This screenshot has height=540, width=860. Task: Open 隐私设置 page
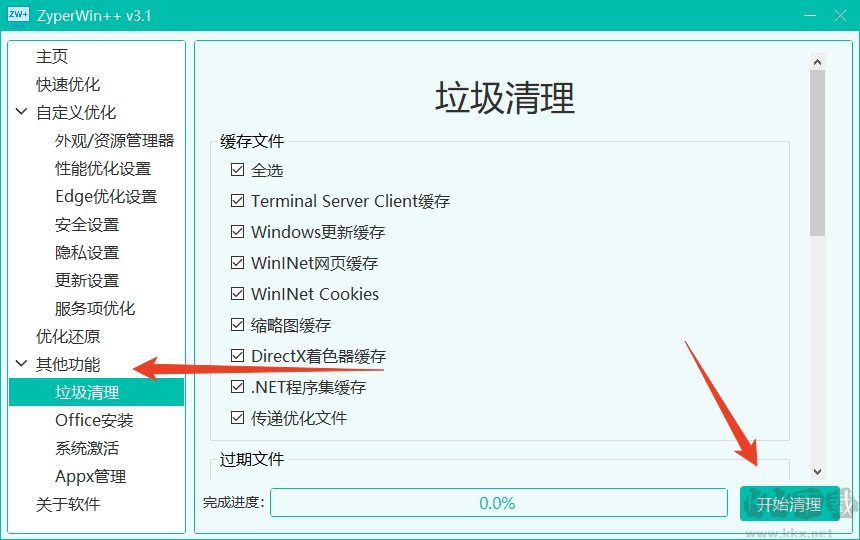(87, 253)
